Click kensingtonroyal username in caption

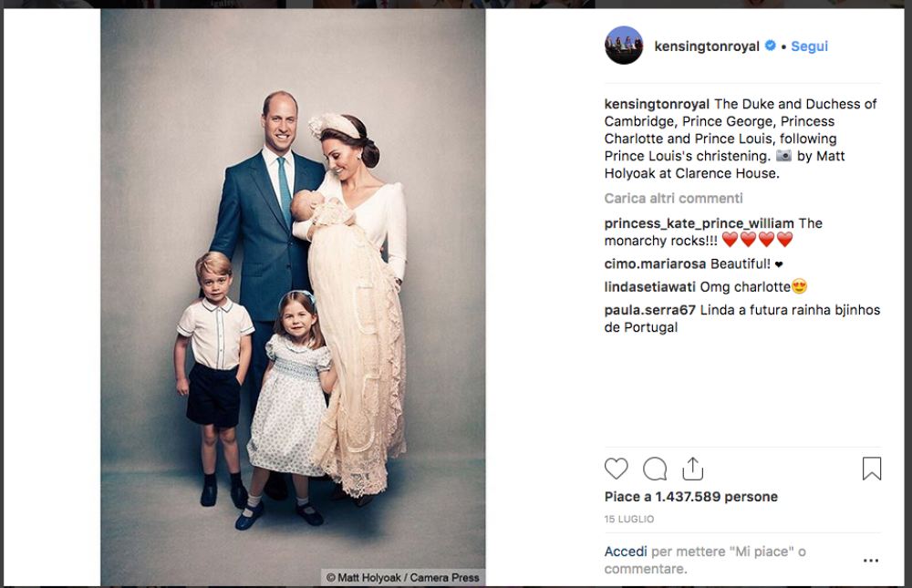657,104
